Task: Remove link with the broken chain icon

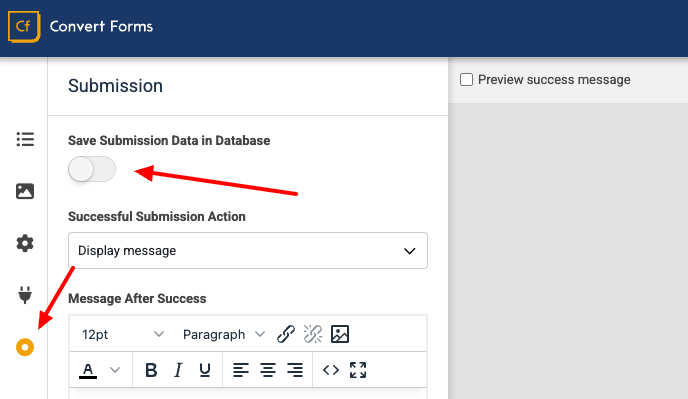Action: pyautogui.click(x=313, y=334)
